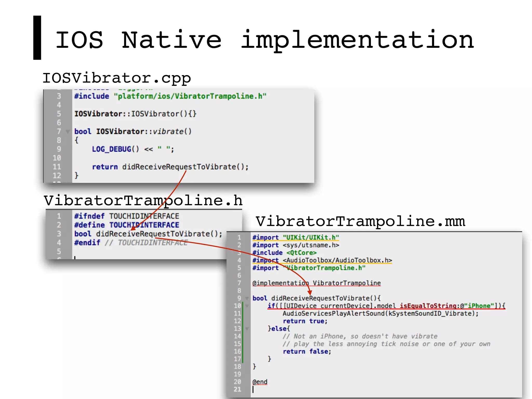The image size is (532, 399).
Task: Click 'bool IOSVibrator::vibrate()' line
Action: point(133,131)
